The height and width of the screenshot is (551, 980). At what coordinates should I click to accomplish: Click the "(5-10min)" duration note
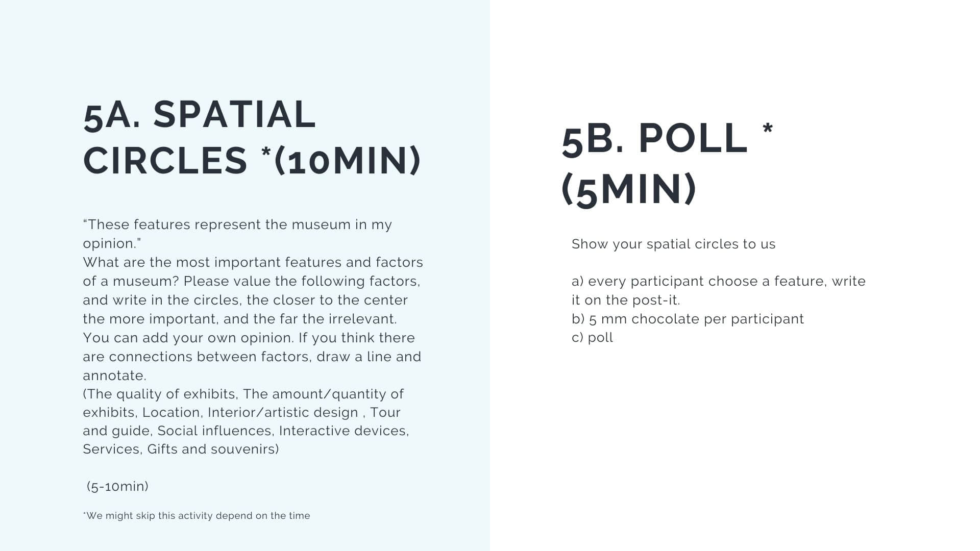coord(118,486)
